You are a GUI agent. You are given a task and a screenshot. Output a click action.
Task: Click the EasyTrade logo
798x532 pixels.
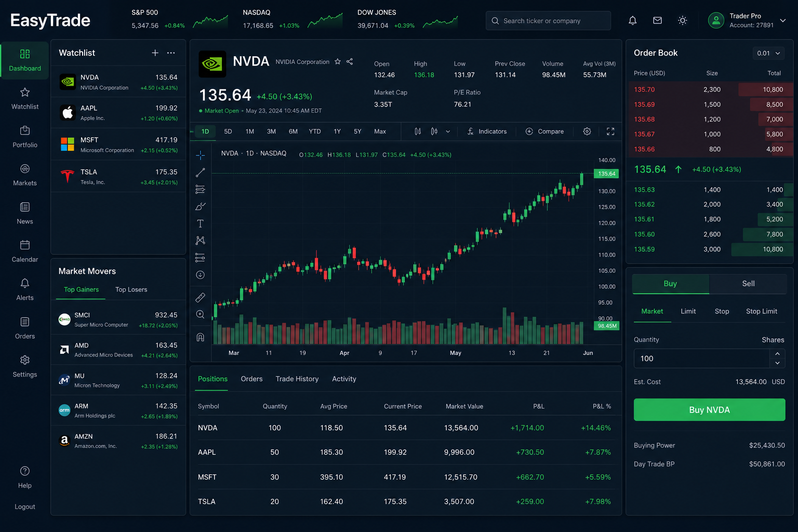pyautogui.click(x=50, y=20)
